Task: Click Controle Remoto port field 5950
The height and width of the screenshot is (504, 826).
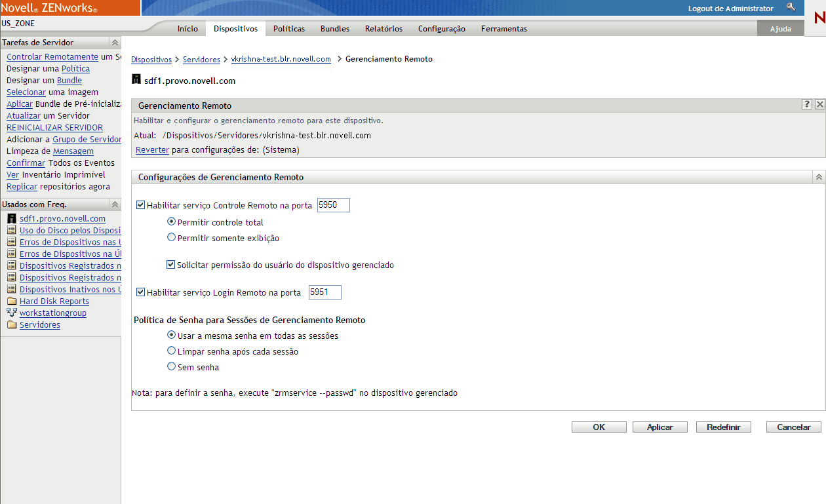Action: pos(334,205)
